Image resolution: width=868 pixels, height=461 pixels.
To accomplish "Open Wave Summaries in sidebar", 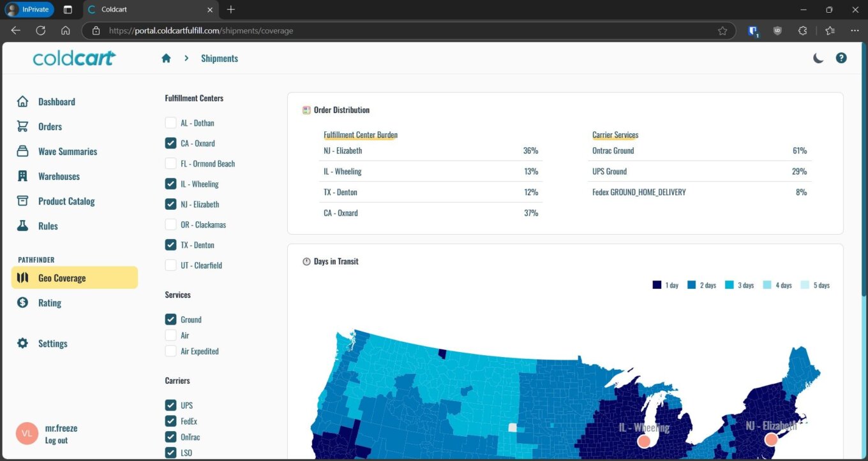I will point(67,151).
